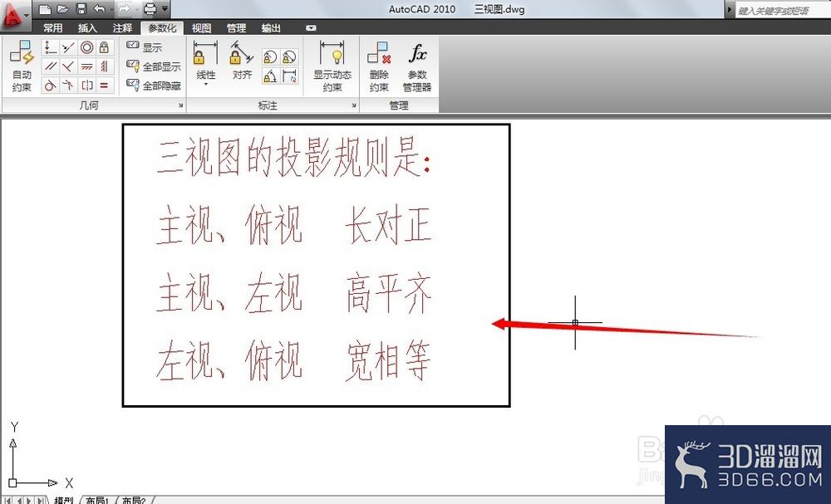
Task: Choose the Angular dimensional constraint icon
Action: tap(270, 76)
